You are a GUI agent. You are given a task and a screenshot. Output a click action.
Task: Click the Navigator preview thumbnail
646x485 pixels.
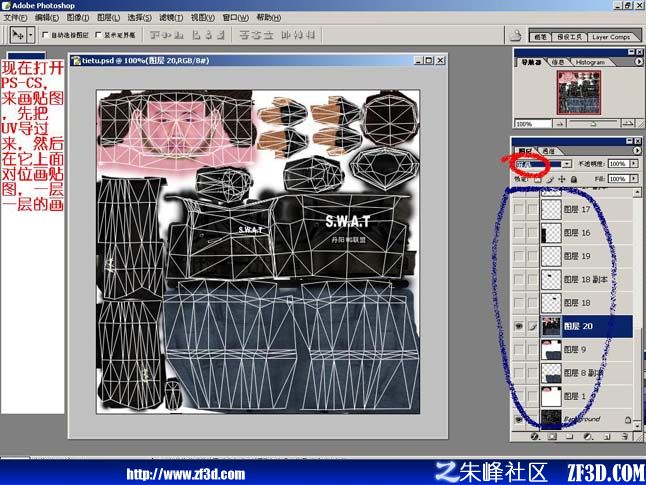pyautogui.click(x=578, y=92)
